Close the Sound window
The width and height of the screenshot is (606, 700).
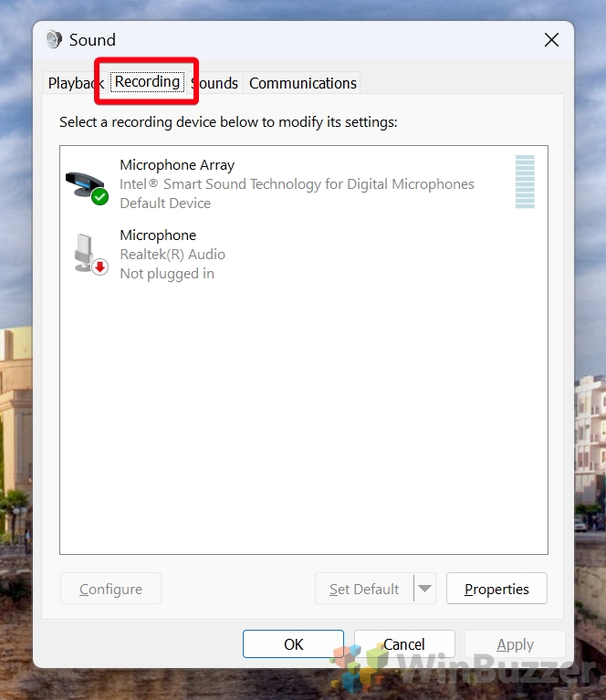551,40
